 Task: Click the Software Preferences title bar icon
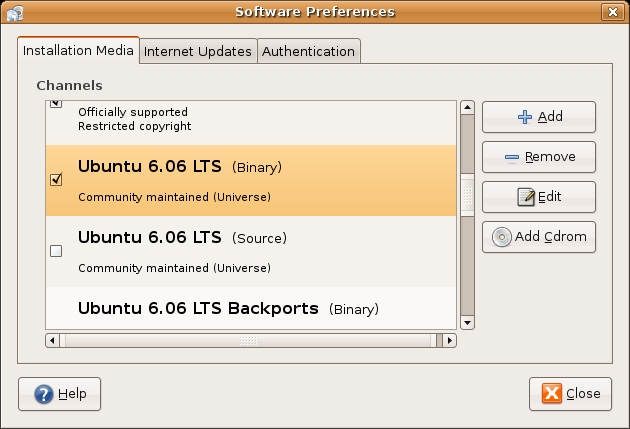click(15, 13)
